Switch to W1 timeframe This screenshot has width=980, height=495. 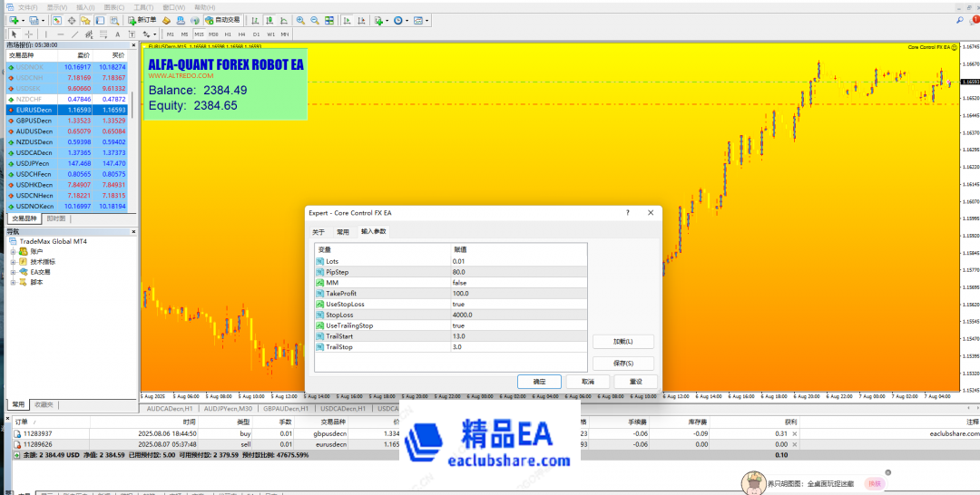coord(270,34)
